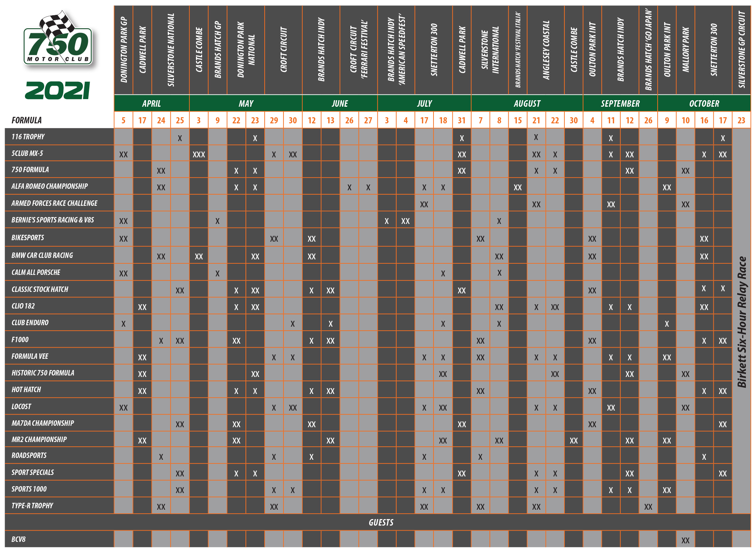Select the 750 FORMULA row label
Viewport: 756px width, 552px height.
click(30, 170)
